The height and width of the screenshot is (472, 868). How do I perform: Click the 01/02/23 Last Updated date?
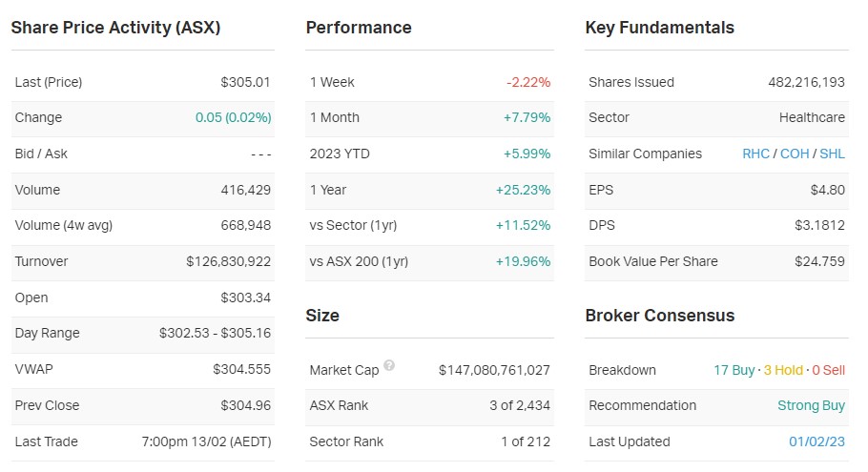(x=816, y=441)
